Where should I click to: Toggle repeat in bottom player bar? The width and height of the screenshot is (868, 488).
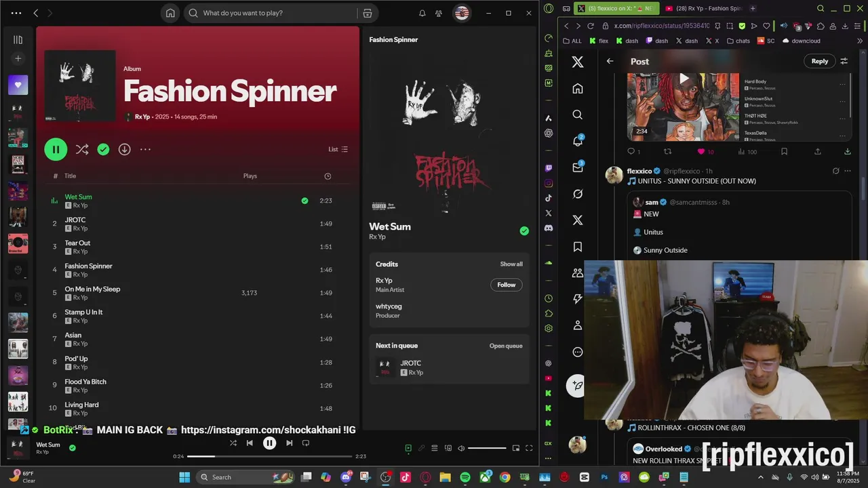click(306, 443)
